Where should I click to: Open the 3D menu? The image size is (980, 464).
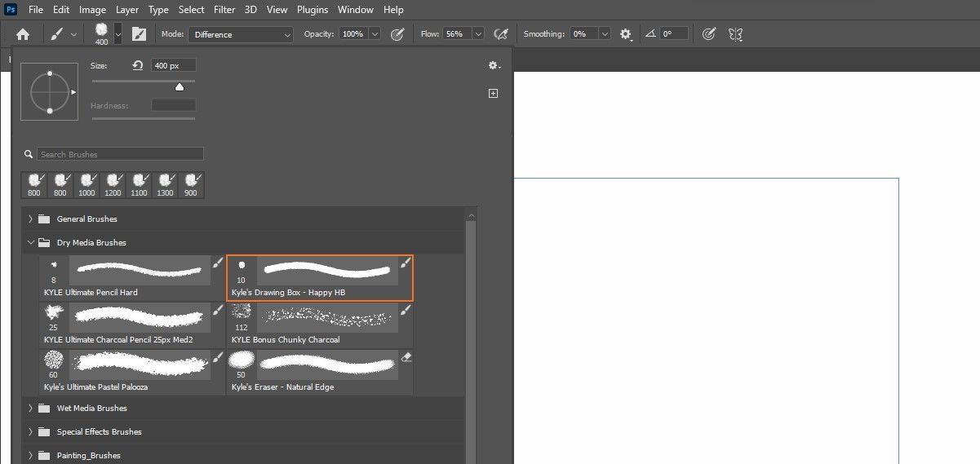point(251,10)
